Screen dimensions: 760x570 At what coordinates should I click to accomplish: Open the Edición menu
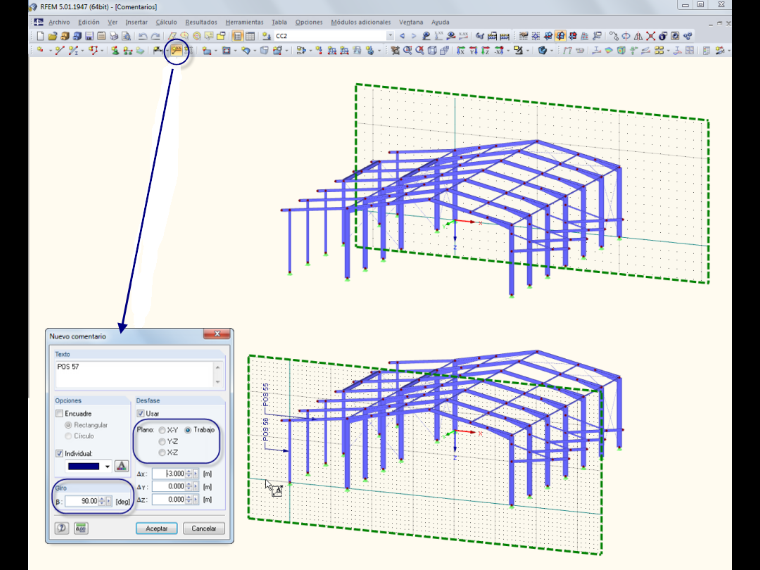tap(89, 22)
